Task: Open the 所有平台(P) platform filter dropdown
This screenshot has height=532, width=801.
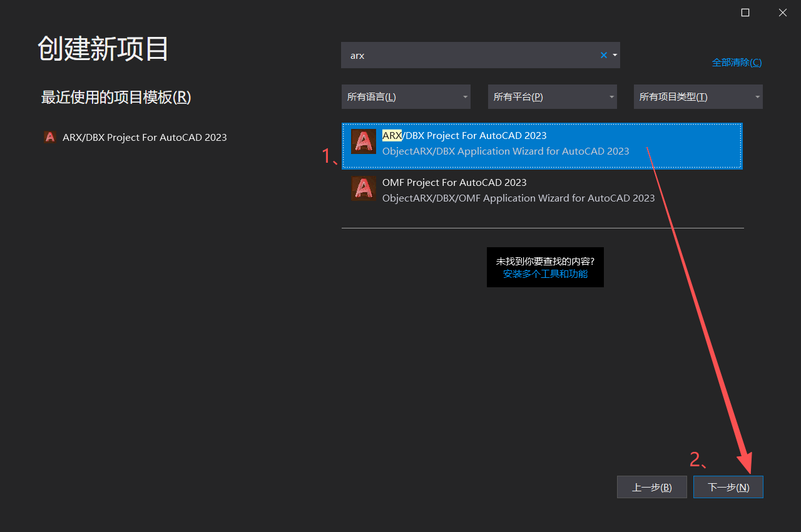Action: [x=553, y=97]
